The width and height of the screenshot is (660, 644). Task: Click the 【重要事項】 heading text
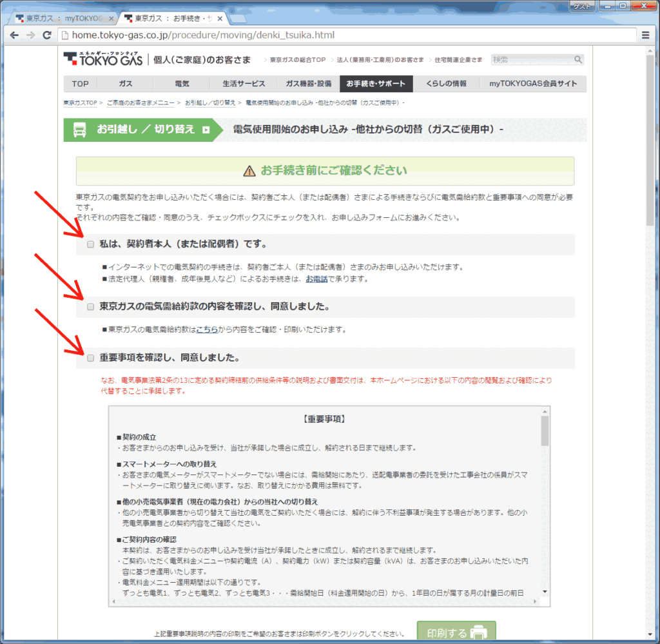324,419
